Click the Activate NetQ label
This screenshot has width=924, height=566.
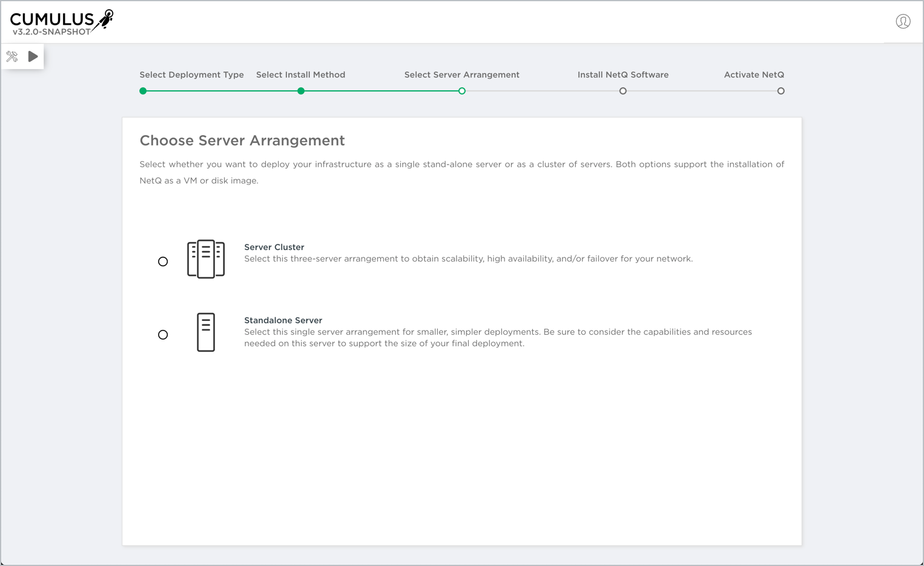[x=754, y=75]
